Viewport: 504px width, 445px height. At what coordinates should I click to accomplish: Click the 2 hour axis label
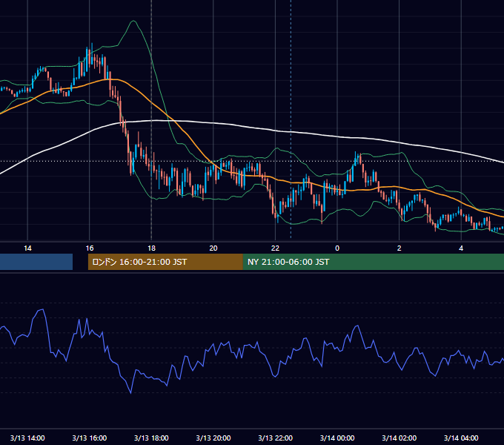click(399, 248)
